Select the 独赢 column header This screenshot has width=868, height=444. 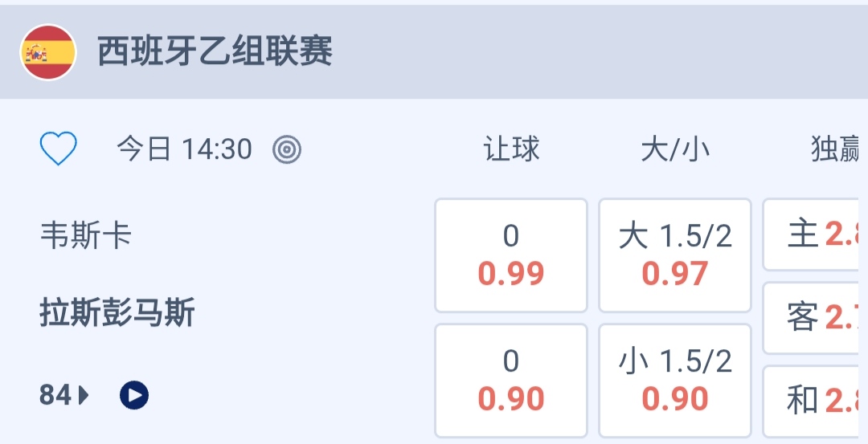coord(836,149)
